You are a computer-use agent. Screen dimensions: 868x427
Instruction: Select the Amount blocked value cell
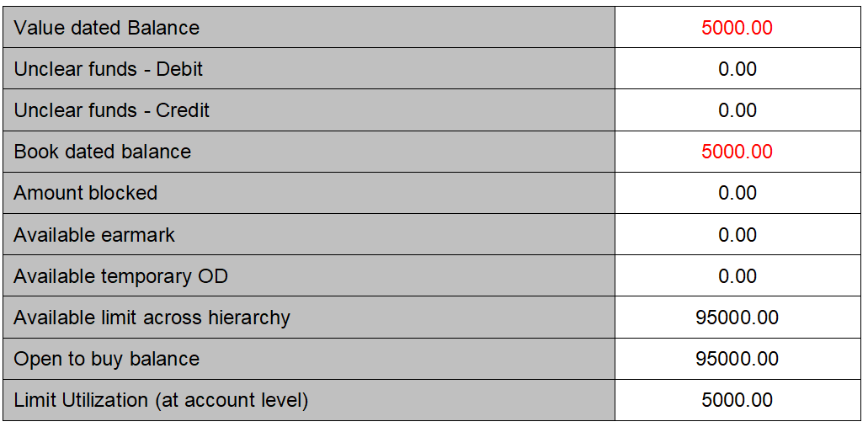tap(738, 193)
